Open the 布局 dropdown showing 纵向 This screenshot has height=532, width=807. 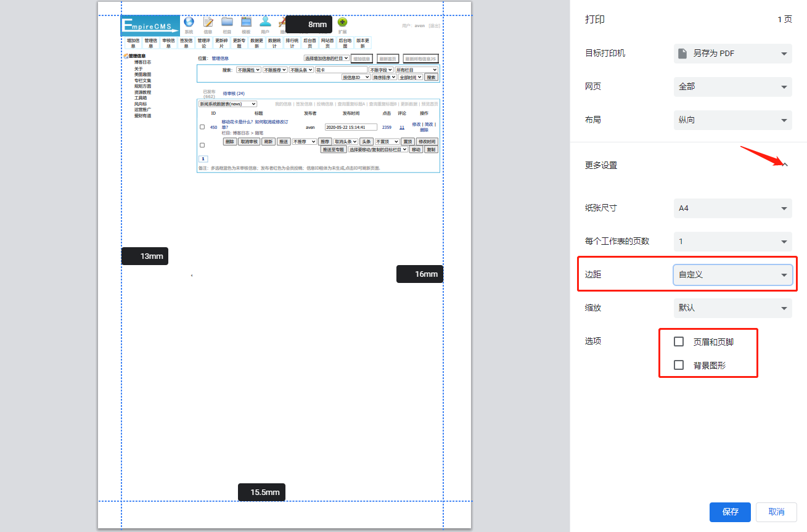click(732, 120)
